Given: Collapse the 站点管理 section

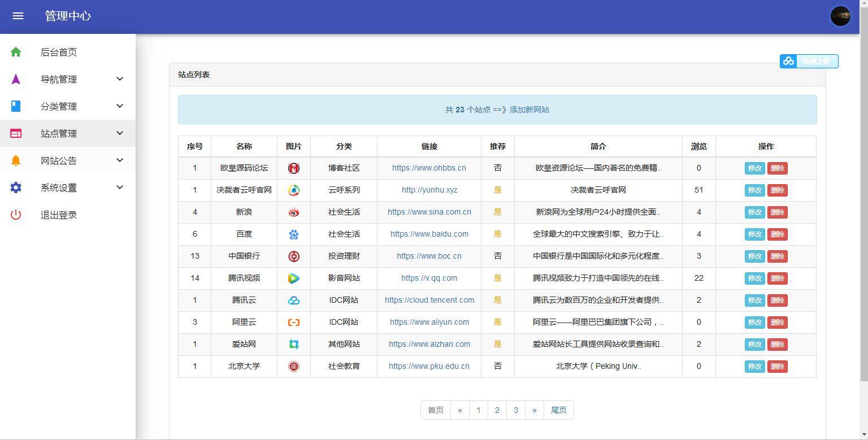Looking at the screenshot, I should point(119,133).
